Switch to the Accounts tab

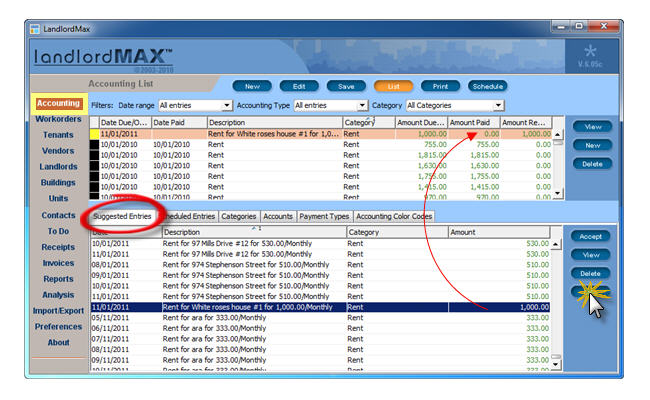pos(278,216)
